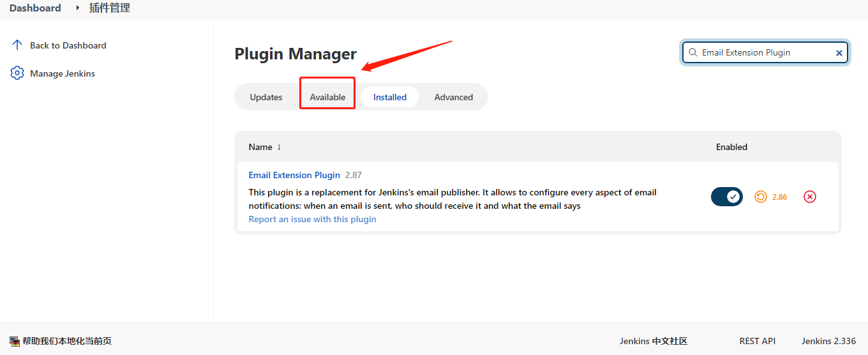Open the REST API footer link
Image resolution: width=868 pixels, height=355 pixels.
coord(757,341)
